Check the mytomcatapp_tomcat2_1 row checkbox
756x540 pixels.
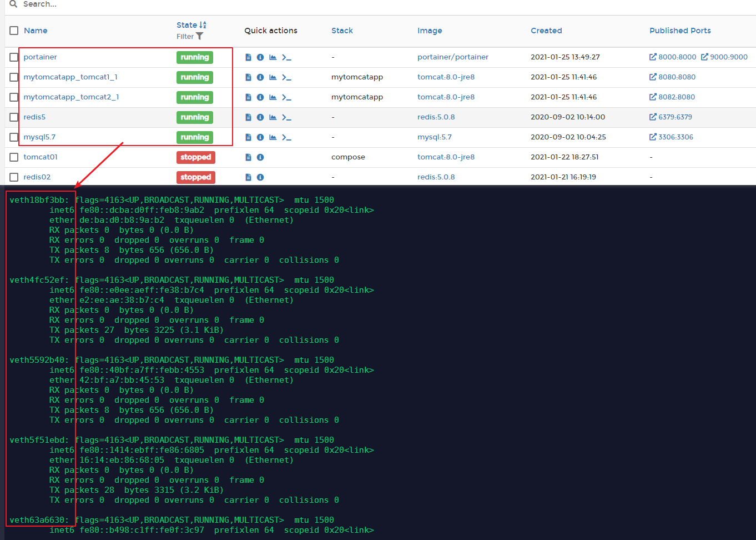point(14,97)
